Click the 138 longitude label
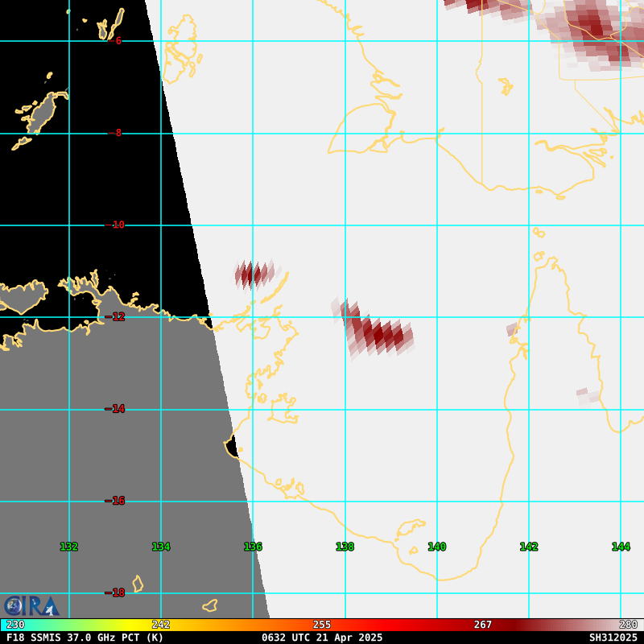The width and height of the screenshot is (644, 644). pyautogui.click(x=345, y=547)
